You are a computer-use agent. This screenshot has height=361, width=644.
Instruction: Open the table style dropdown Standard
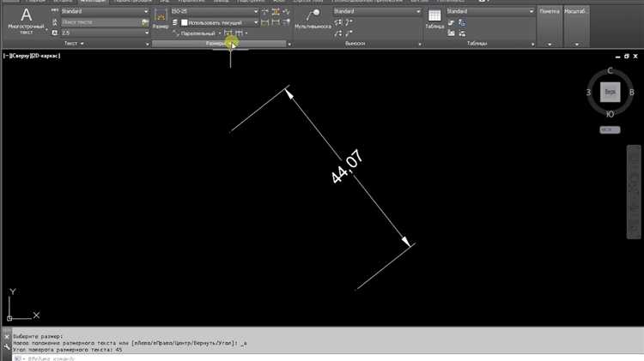490,11
